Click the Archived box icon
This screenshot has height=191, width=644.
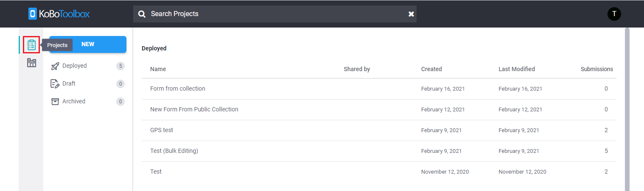pyautogui.click(x=55, y=102)
